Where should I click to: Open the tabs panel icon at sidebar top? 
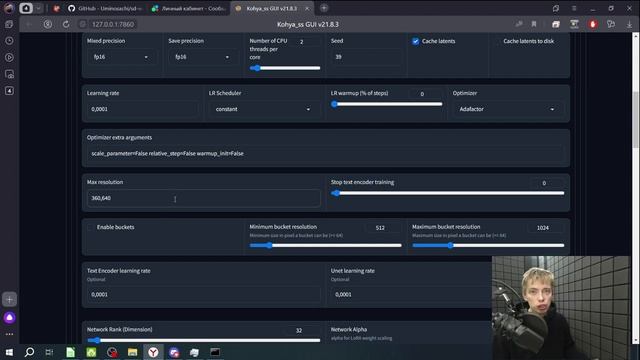(9, 24)
